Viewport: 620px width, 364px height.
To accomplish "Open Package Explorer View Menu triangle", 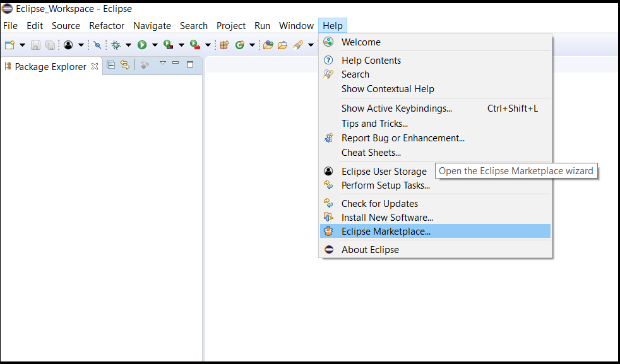I will pos(162,63).
